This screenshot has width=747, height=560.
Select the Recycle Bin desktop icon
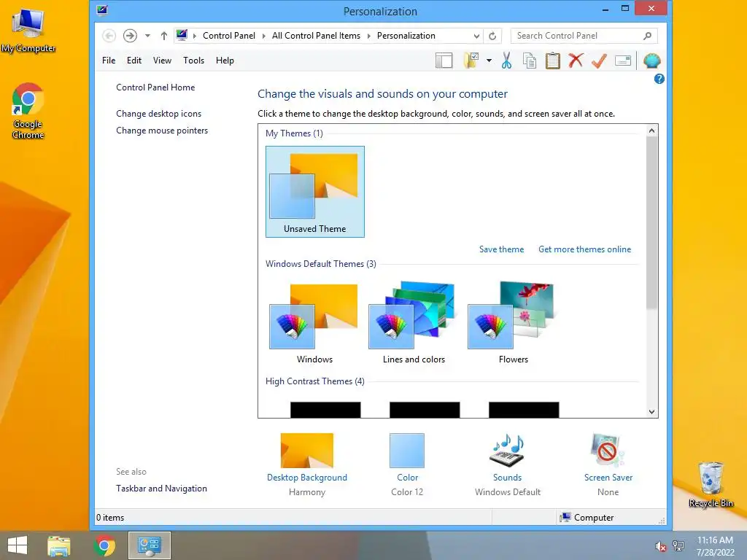tap(711, 484)
